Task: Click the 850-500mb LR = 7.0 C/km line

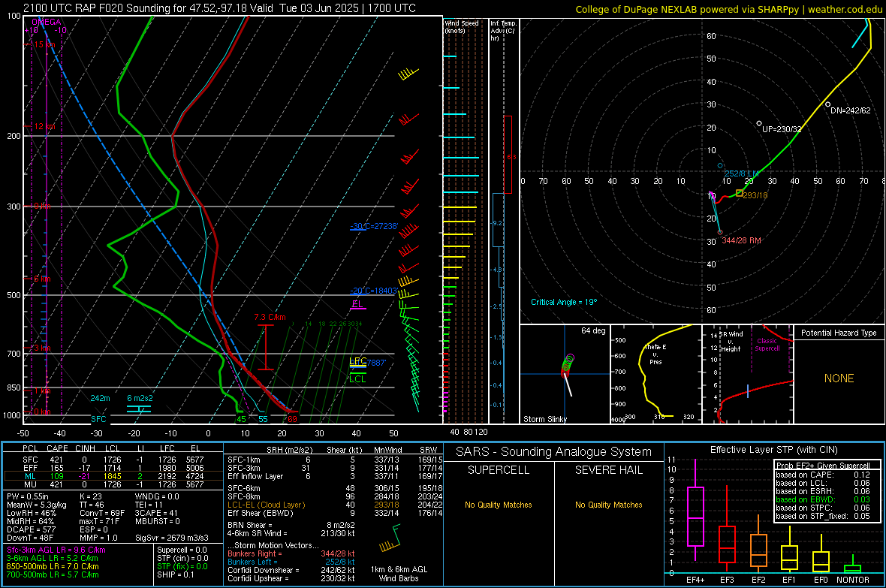Action: (x=53, y=566)
